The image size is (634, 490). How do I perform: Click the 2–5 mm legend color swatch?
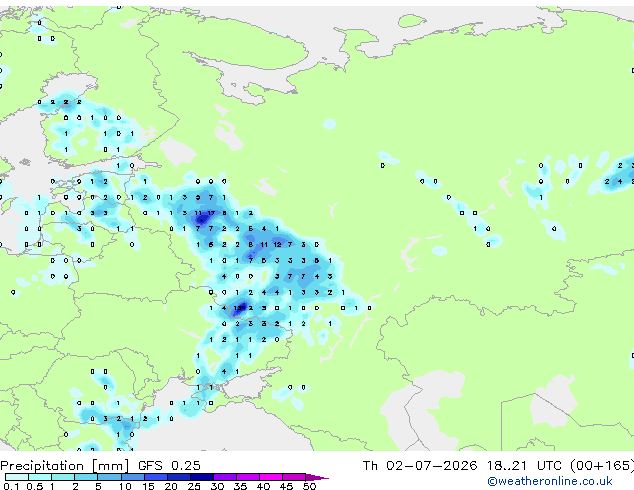pos(86,477)
